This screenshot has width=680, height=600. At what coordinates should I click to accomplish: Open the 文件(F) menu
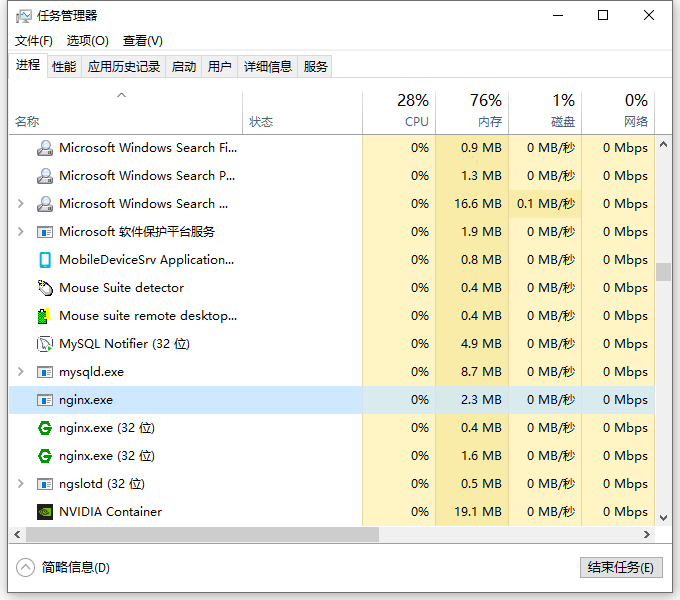(34, 41)
